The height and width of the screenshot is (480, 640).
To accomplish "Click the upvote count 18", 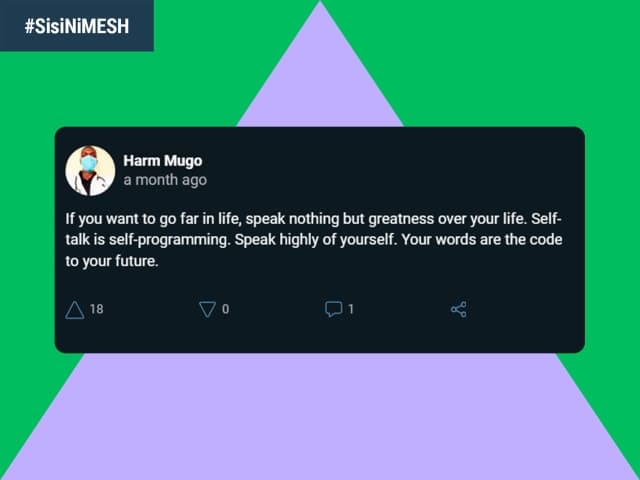I will click(x=96, y=310).
